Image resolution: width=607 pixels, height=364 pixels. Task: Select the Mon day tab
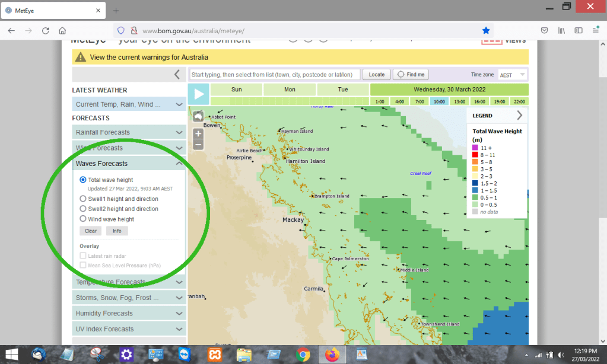(x=290, y=90)
